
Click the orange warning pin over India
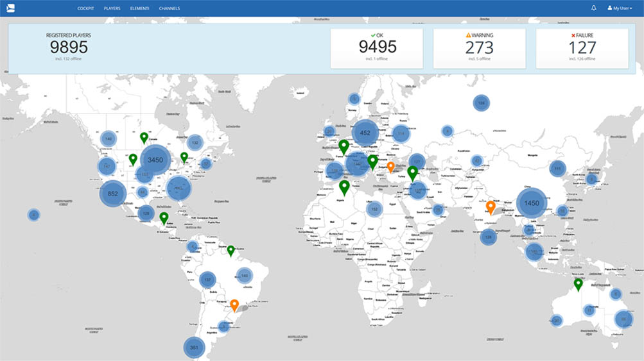tap(491, 208)
